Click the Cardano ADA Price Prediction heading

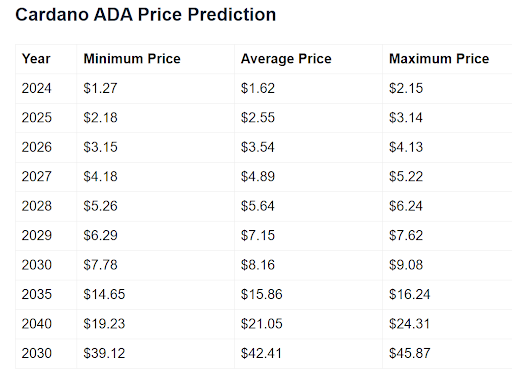[146, 15]
